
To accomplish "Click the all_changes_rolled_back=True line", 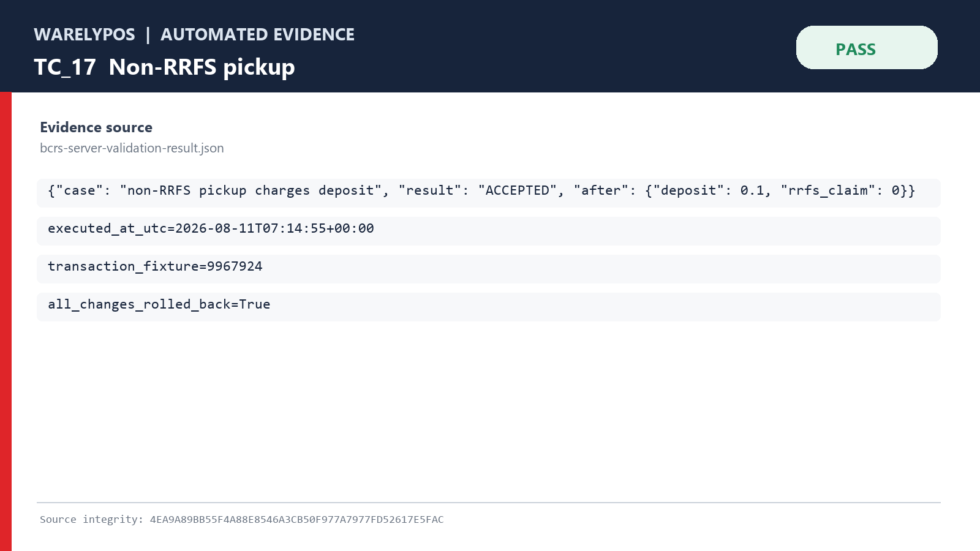I will [489, 307].
